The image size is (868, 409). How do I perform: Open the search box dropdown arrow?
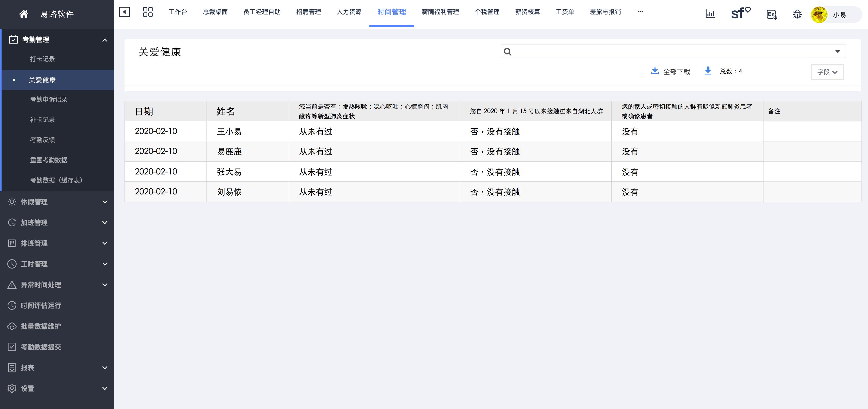click(x=837, y=52)
